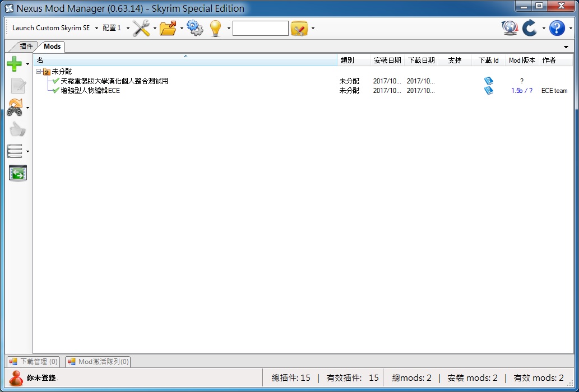
Task: Select the 增強型人物編輯ECE mod row
Action: pyautogui.click(x=304, y=90)
